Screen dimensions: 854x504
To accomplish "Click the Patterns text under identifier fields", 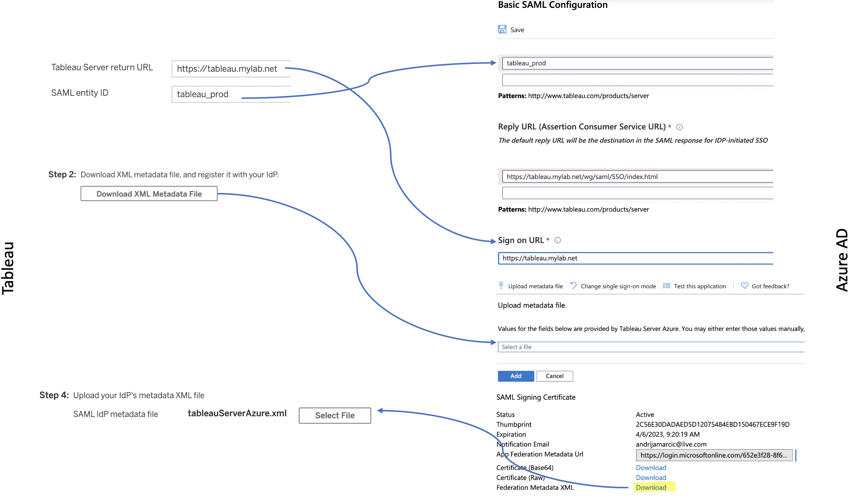I will click(573, 96).
